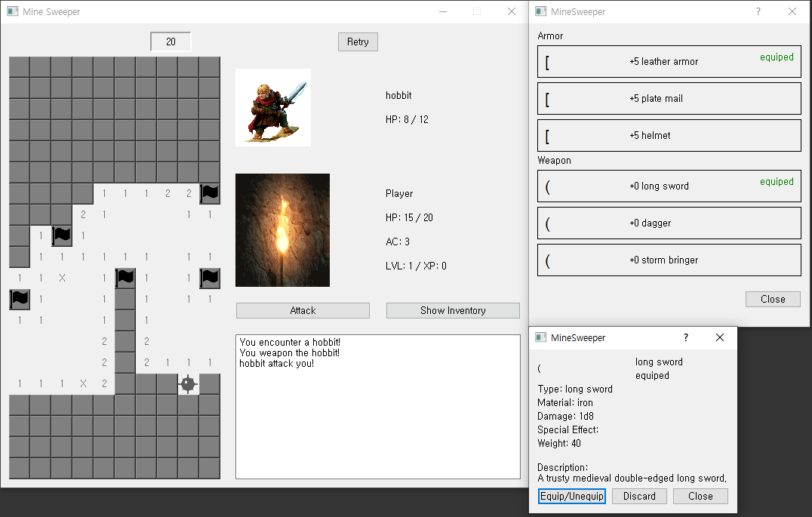Click the 'HP: 8 / 12' text
812x517 pixels.
[407, 120]
